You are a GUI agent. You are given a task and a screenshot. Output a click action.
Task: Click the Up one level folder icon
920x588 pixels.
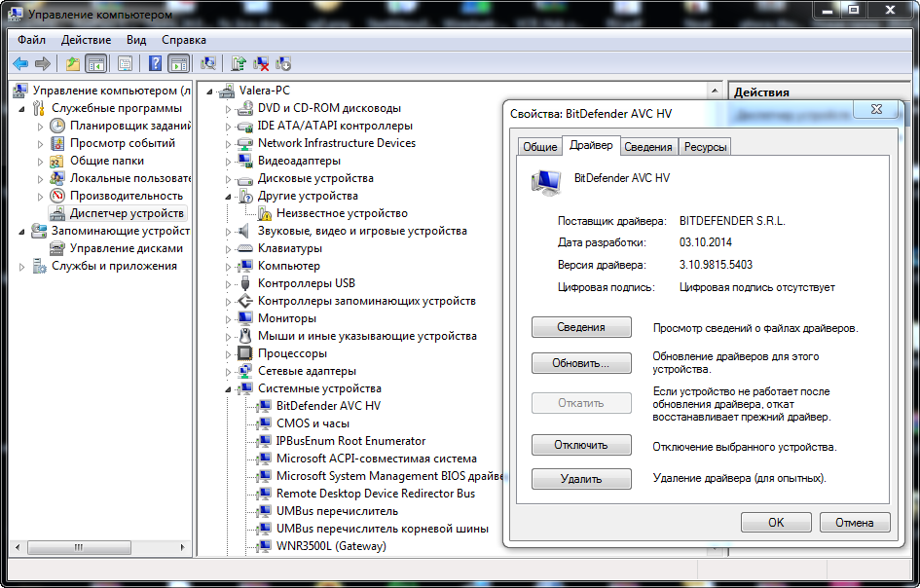pyautogui.click(x=73, y=63)
